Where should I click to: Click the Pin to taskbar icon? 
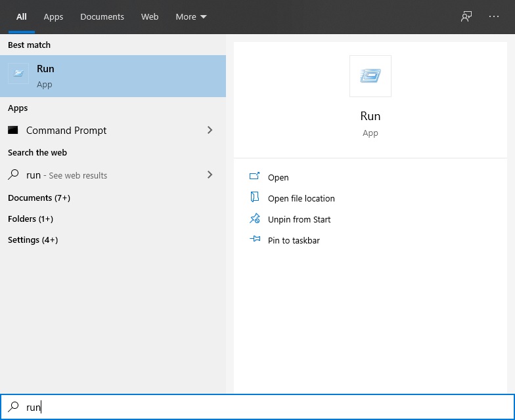[x=255, y=240]
